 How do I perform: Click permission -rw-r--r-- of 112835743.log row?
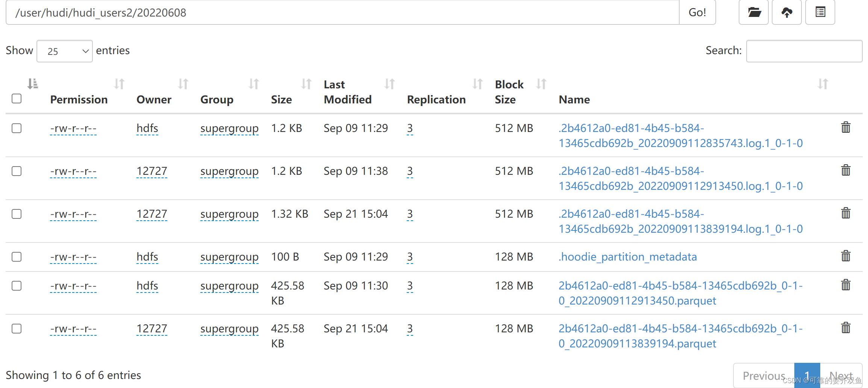pos(73,129)
